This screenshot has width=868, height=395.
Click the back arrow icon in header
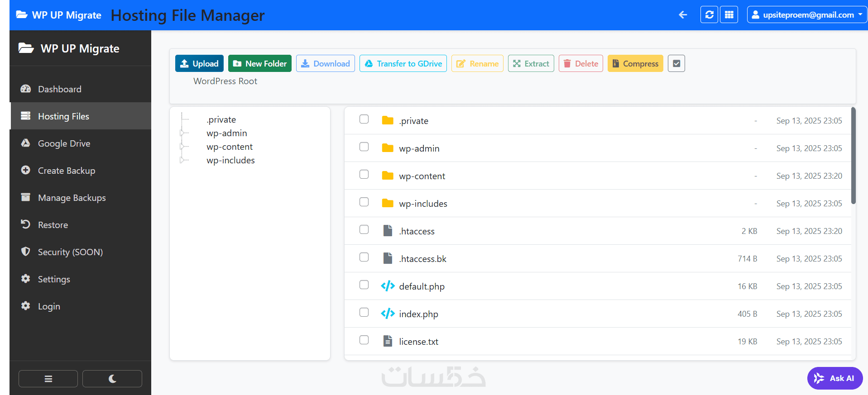683,15
